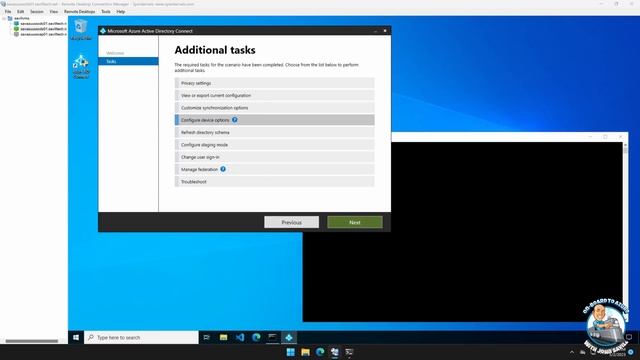Open File Explorer in remote taskbar

(x=223, y=337)
